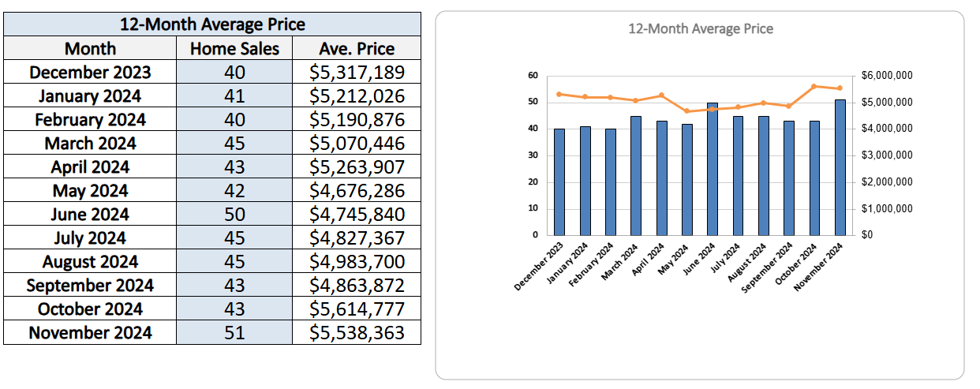
Task: Click the price cell $5,212,026
Action: tap(357, 95)
